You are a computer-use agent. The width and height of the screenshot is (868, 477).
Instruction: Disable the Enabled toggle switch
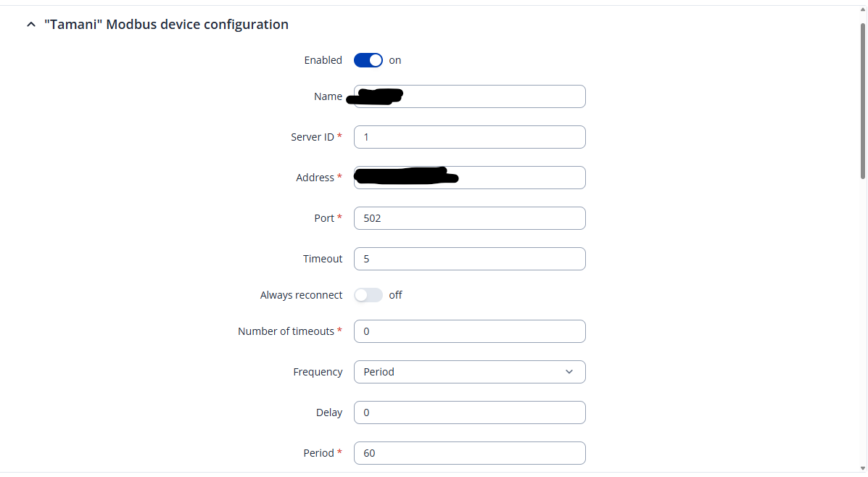368,60
